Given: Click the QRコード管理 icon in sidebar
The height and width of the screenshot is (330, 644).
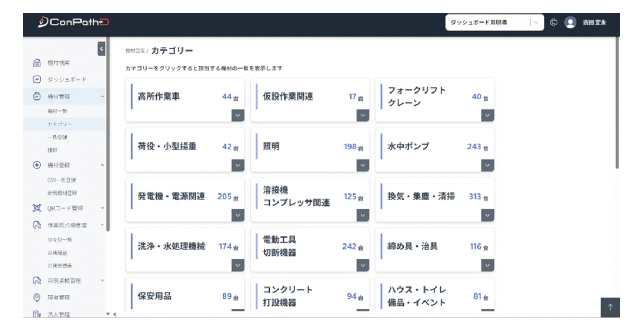Looking at the screenshot, I should pyautogui.click(x=37, y=208).
